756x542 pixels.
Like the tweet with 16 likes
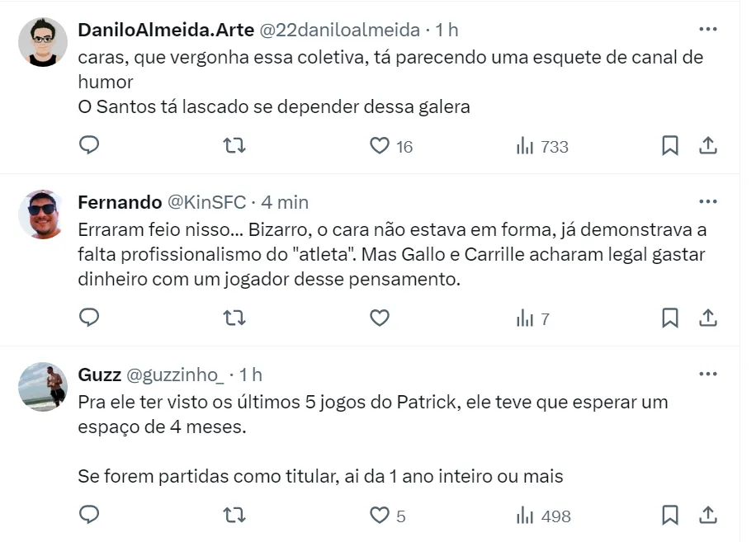[x=380, y=146]
